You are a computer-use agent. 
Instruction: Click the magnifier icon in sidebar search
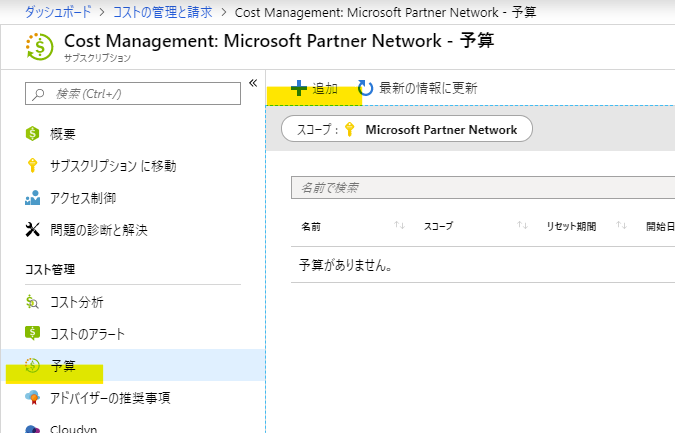[x=38, y=94]
